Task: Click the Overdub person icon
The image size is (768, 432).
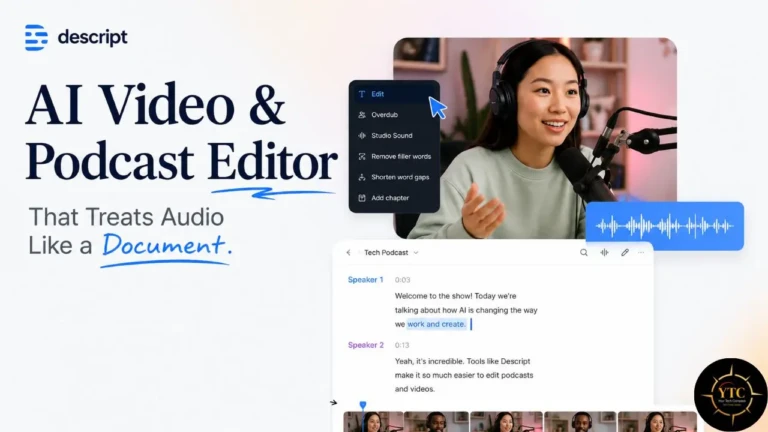Action: [x=361, y=115]
